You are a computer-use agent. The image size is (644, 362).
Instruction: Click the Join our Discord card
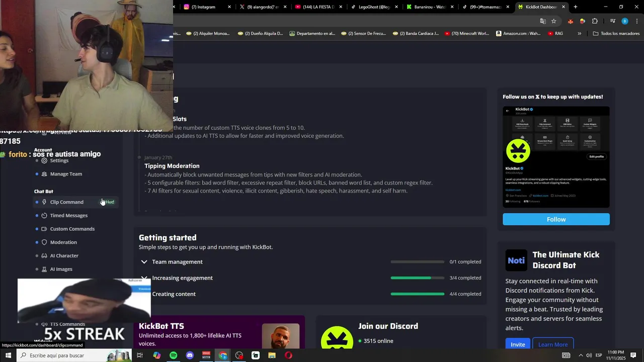pos(401,332)
